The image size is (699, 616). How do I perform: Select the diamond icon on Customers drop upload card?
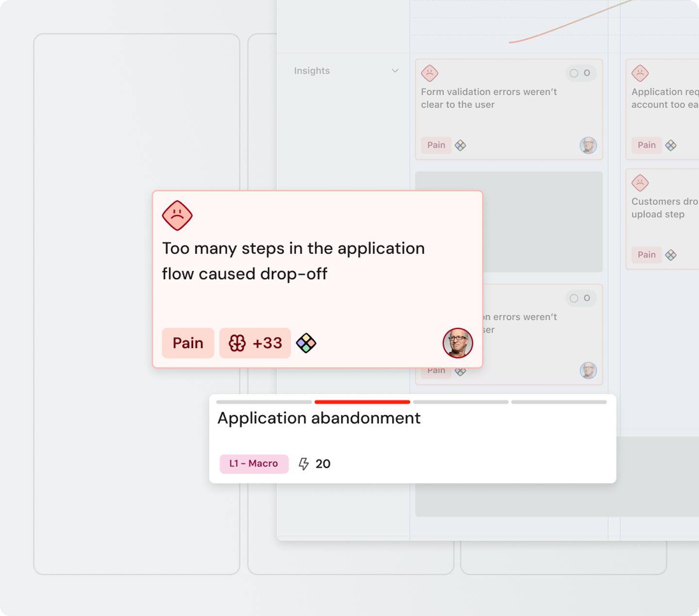pos(671,255)
